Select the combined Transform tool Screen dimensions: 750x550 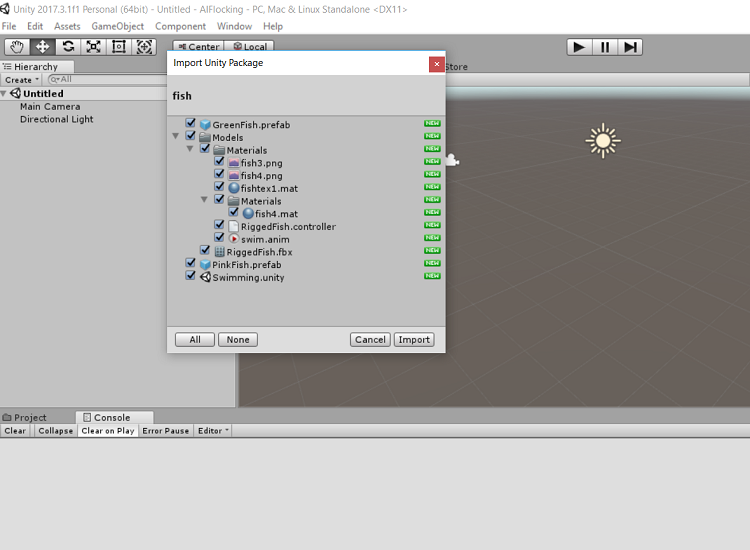click(x=144, y=47)
